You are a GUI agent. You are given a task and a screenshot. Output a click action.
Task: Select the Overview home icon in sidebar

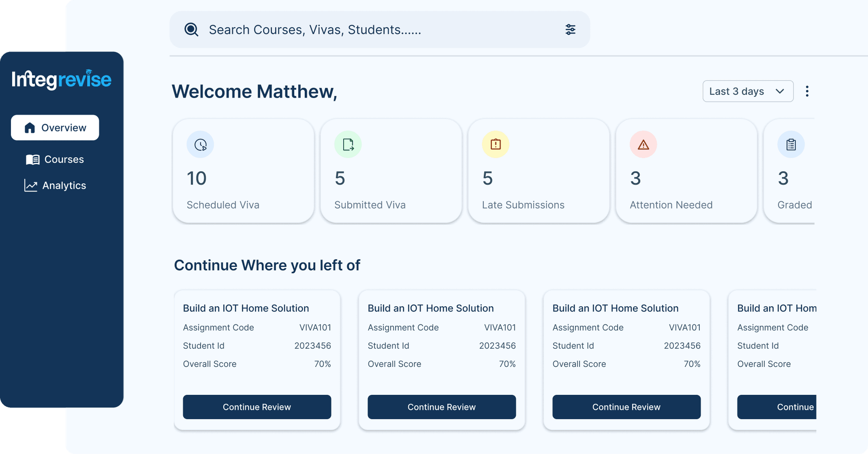pos(29,127)
